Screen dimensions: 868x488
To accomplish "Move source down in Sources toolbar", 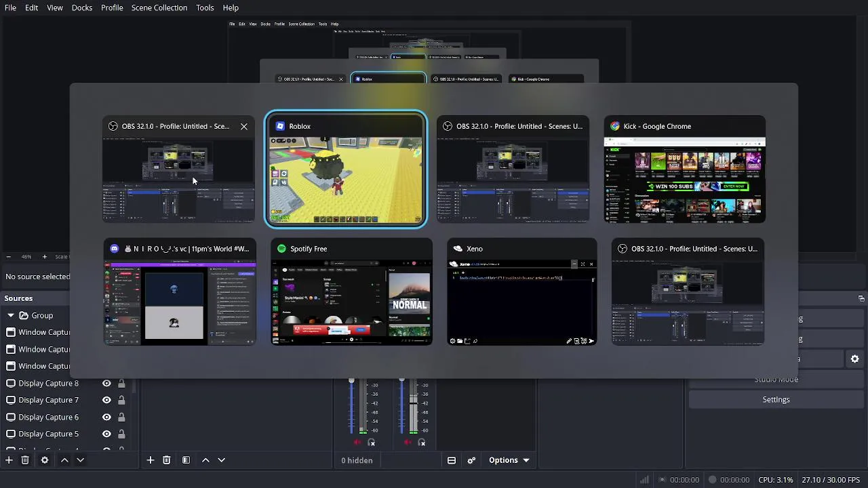I will click(80, 460).
